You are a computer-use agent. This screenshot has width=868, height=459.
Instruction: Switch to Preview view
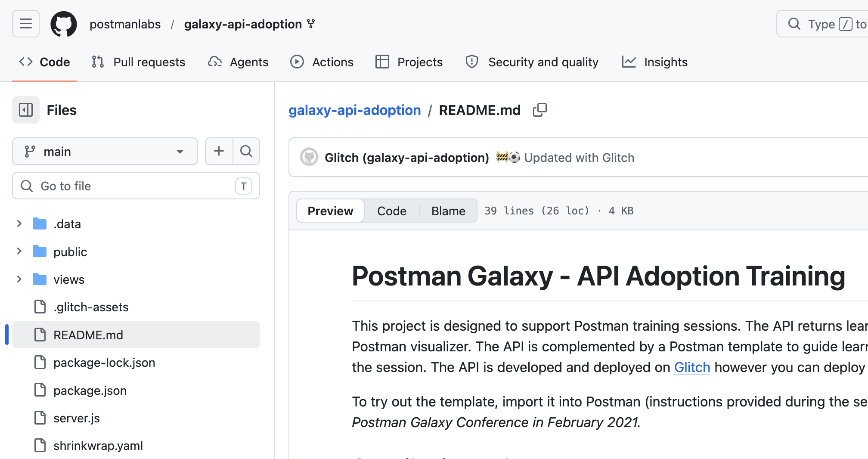coord(330,211)
